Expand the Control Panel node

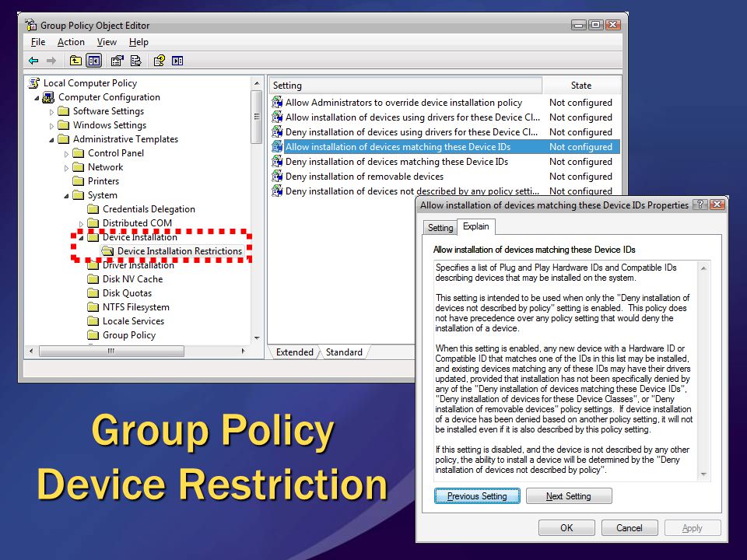pyautogui.click(x=66, y=154)
